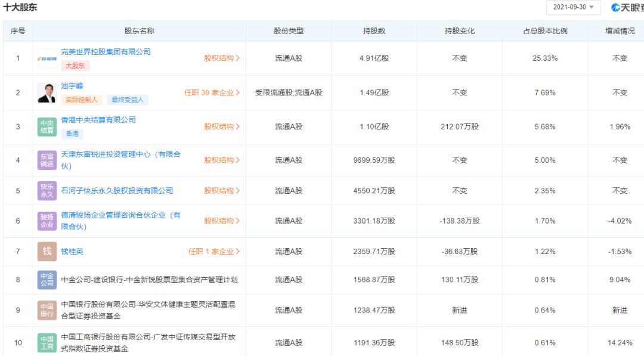
Task: Click the purple 骏扬企业 avatar icon
Action: point(47,221)
